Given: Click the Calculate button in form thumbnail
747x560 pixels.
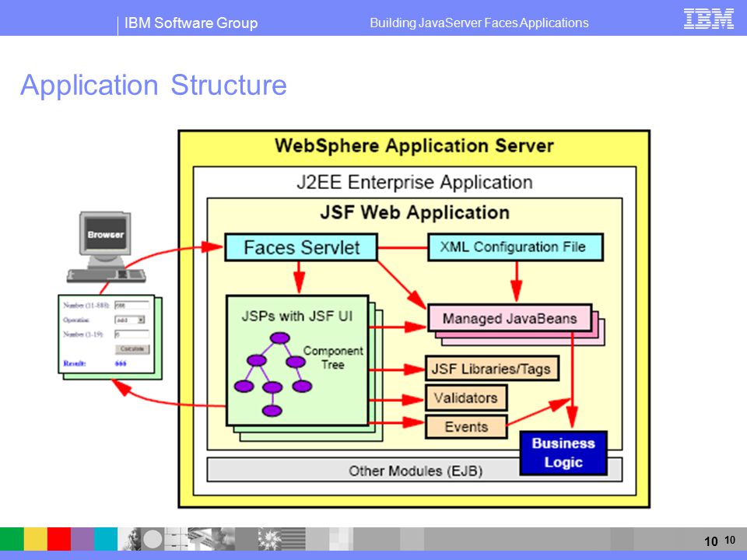Looking at the screenshot, I should pyautogui.click(x=132, y=349).
